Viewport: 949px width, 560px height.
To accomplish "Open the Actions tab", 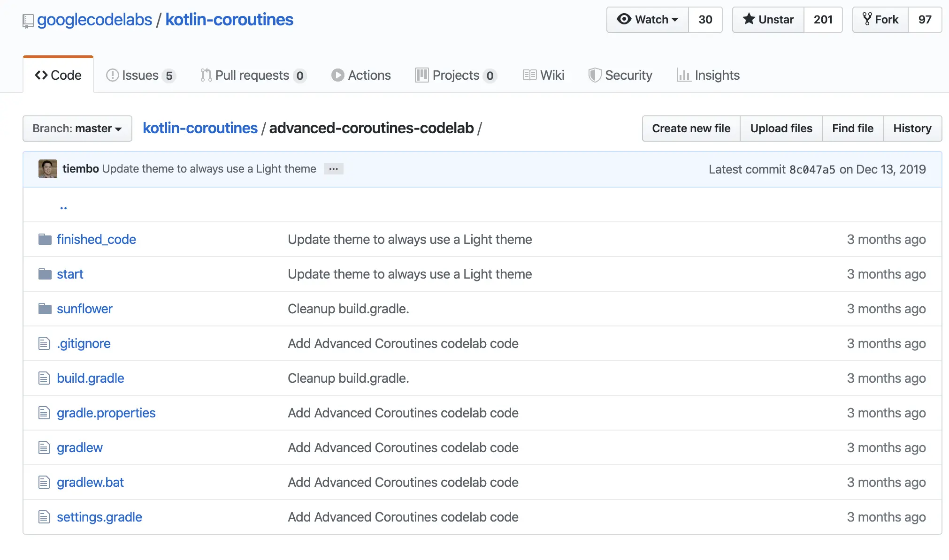I will pos(361,75).
